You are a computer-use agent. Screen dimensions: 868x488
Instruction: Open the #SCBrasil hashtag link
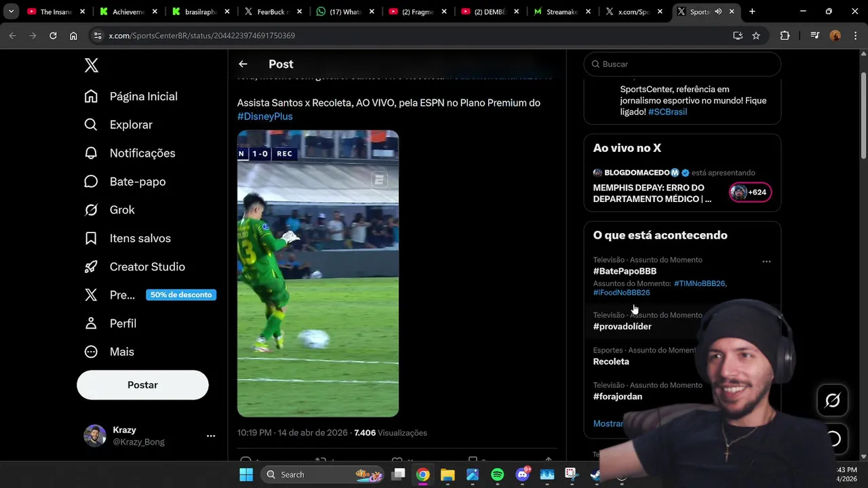(667, 112)
